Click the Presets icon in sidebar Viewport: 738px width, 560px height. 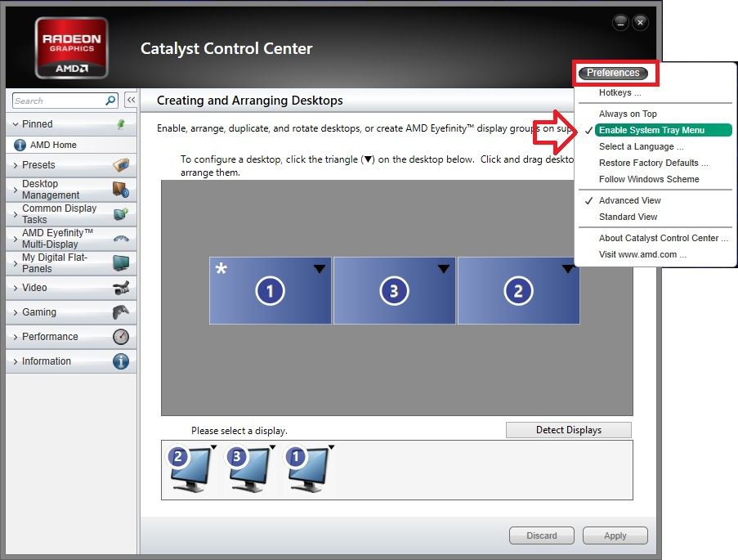tap(121, 165)
